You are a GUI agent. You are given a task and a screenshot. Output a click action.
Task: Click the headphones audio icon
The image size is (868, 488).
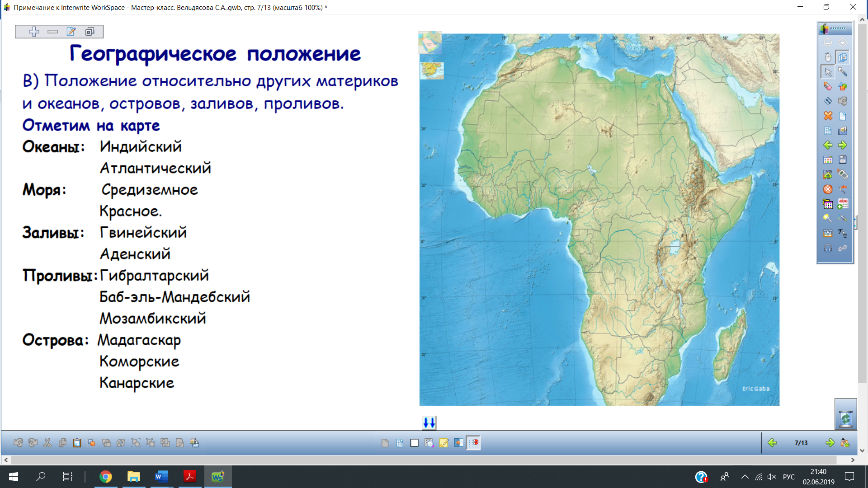(x=827, y=248)
